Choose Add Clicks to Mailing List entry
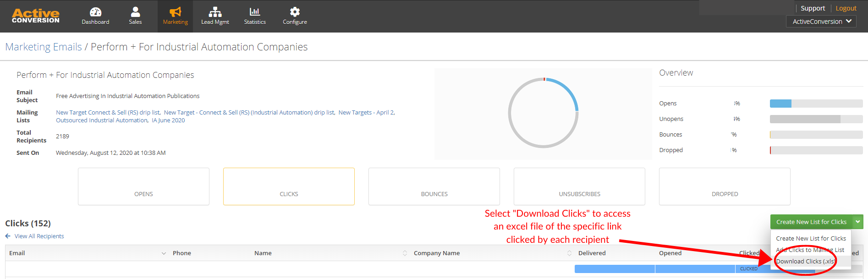 [811, 250]
